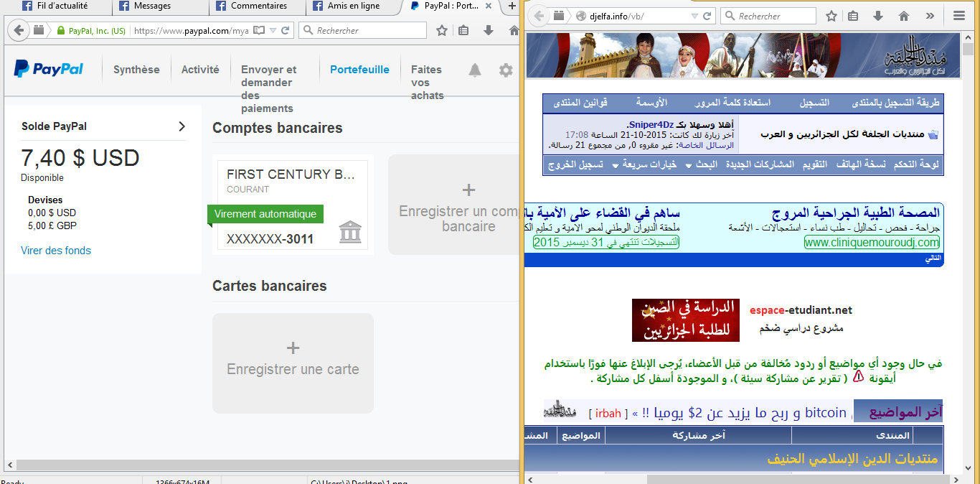Click the Enregistrer une carte button
The height and width of the screenshot is (484, 980).
[293, 363]
